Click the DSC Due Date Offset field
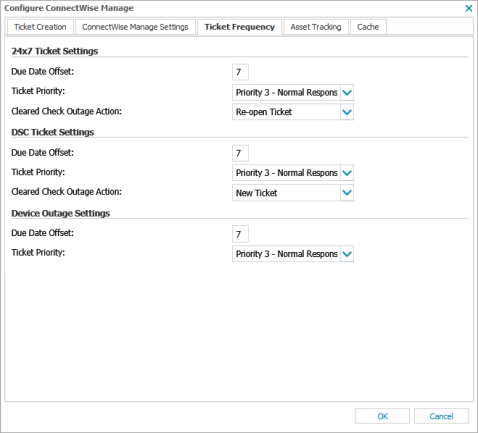This screenshot has width=478, height=433. pyautogui.click(x=240, y=153)
